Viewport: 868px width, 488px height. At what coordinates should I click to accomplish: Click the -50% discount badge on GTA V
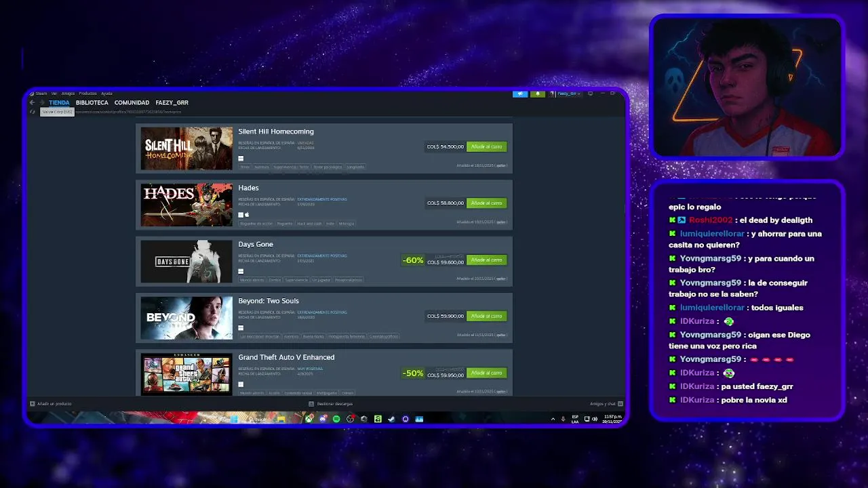(413, 373)
